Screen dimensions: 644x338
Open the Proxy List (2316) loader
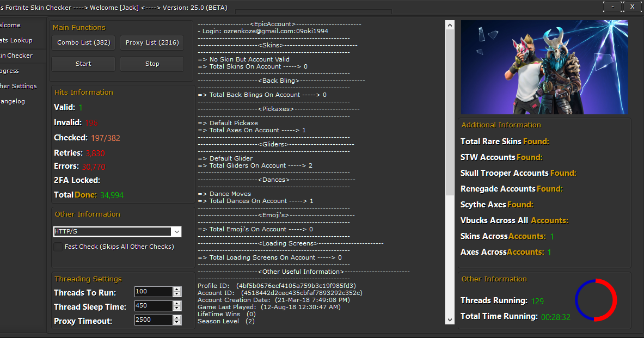click(x=152, y=42)
